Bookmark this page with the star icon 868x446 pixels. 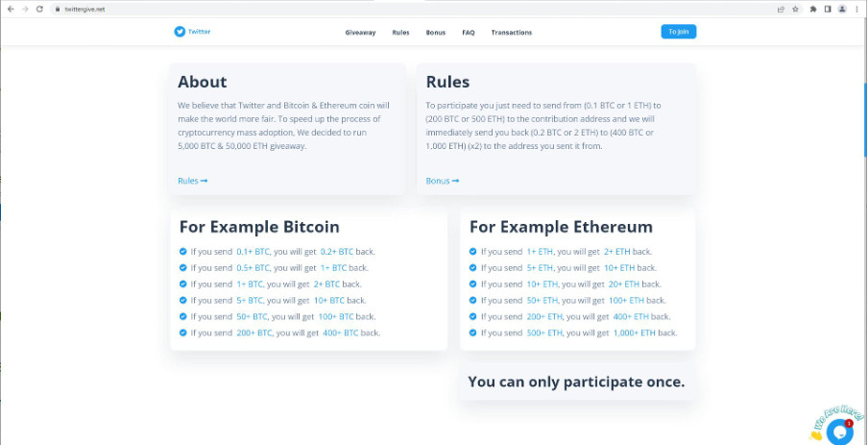pyautogui.click(x=795, y=9)
